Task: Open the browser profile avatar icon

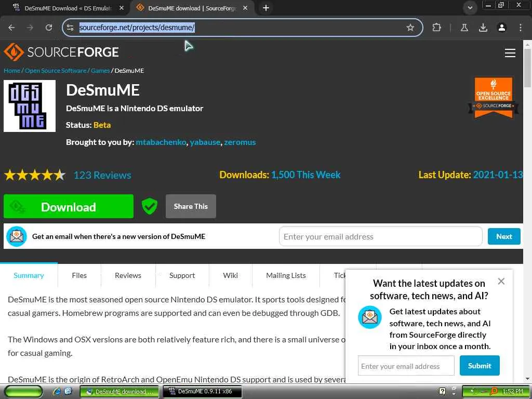Action: (502, 28)
